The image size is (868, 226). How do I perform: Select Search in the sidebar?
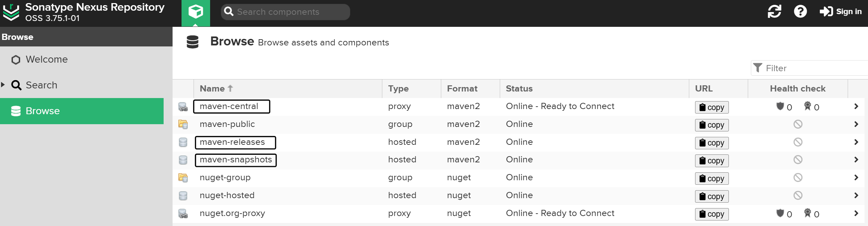pyautogui.click(x=41, y=85)
